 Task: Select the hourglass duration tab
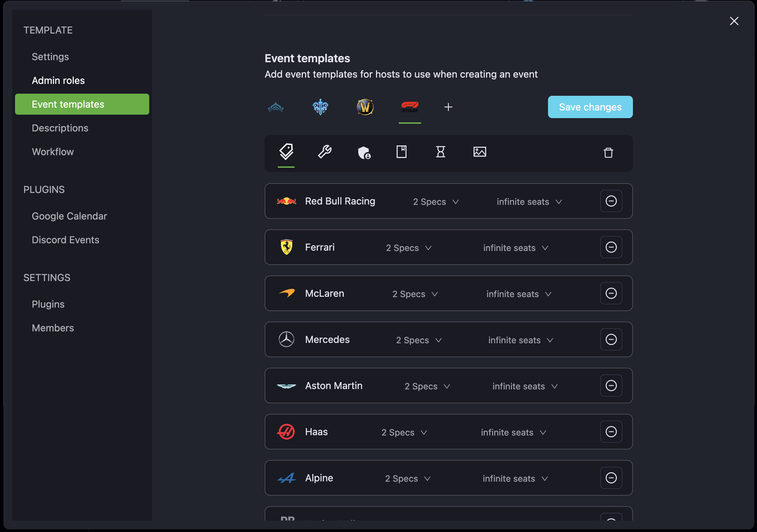pyautogui.click(x=441, y=152)
